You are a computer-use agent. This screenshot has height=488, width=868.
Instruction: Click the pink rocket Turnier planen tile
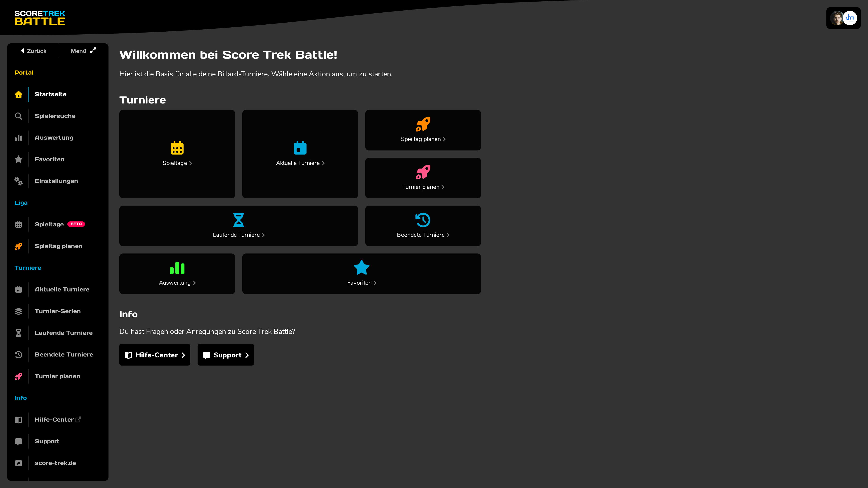click(x=423, y=178)
